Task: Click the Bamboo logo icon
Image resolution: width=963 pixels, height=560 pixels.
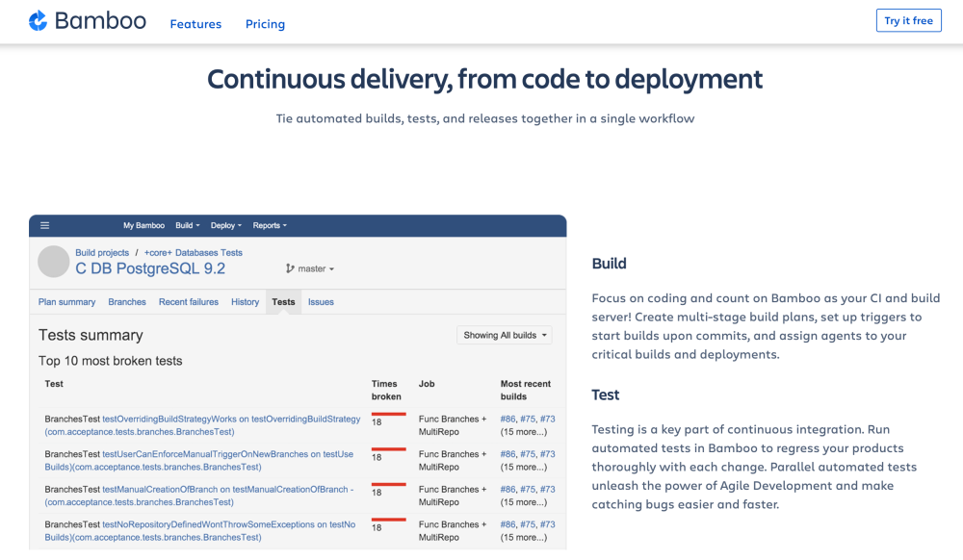Action: pyautogui.click(x=39, y=21)
